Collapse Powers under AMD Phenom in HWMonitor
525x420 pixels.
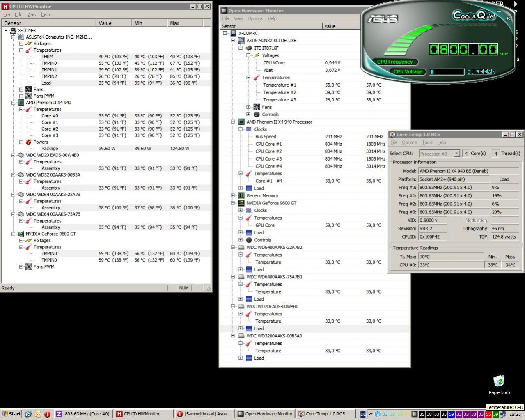click(21, 142)
